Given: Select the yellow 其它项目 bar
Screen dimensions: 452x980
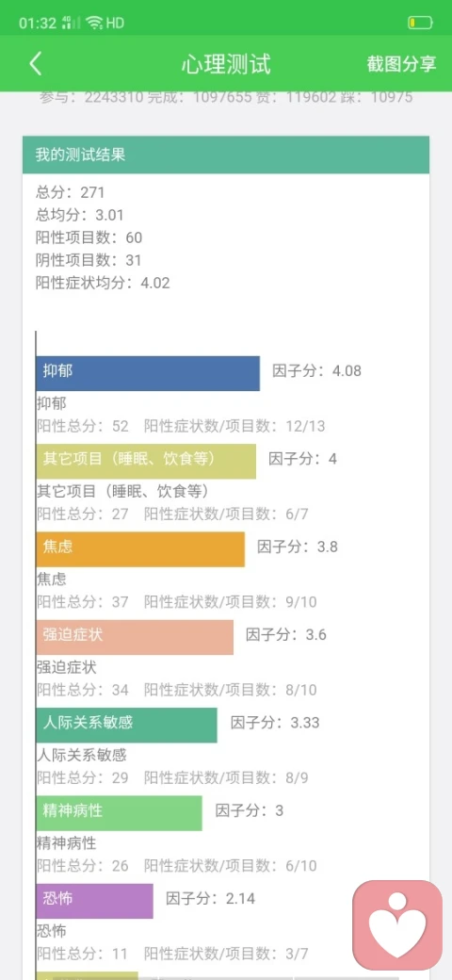Looking at the screenshot, I should pyautogui.click(x=146, y=461).
